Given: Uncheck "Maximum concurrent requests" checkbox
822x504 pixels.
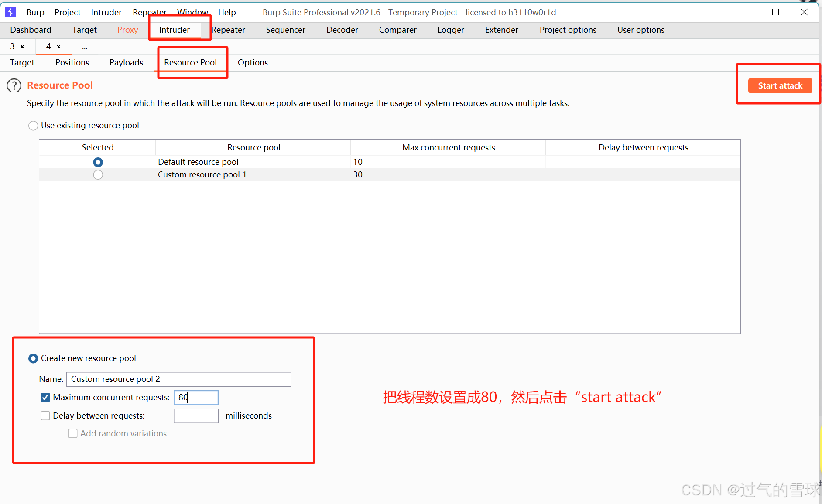Looking at the screenshot, I should click(x=45, y=397).
